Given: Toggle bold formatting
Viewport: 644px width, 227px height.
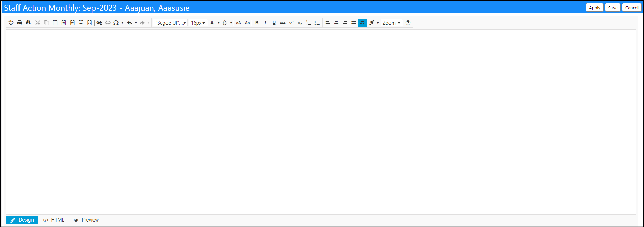Looking at the screenshot, I should coord(257,23).
